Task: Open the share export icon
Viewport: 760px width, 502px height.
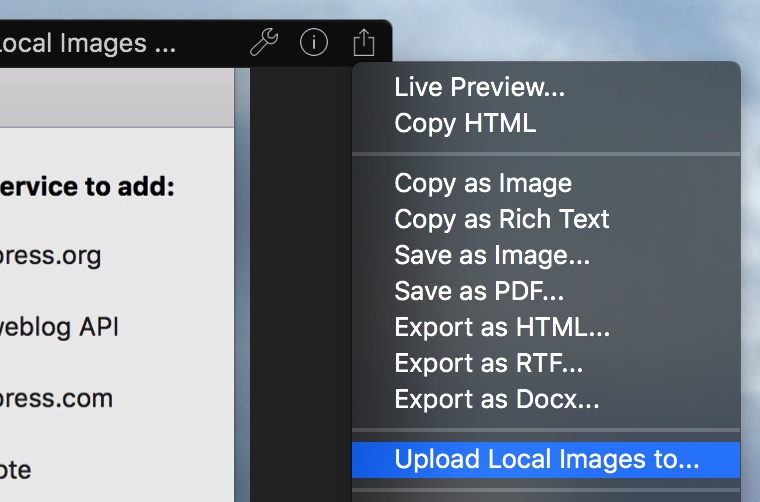Action: tap(364, 42)
